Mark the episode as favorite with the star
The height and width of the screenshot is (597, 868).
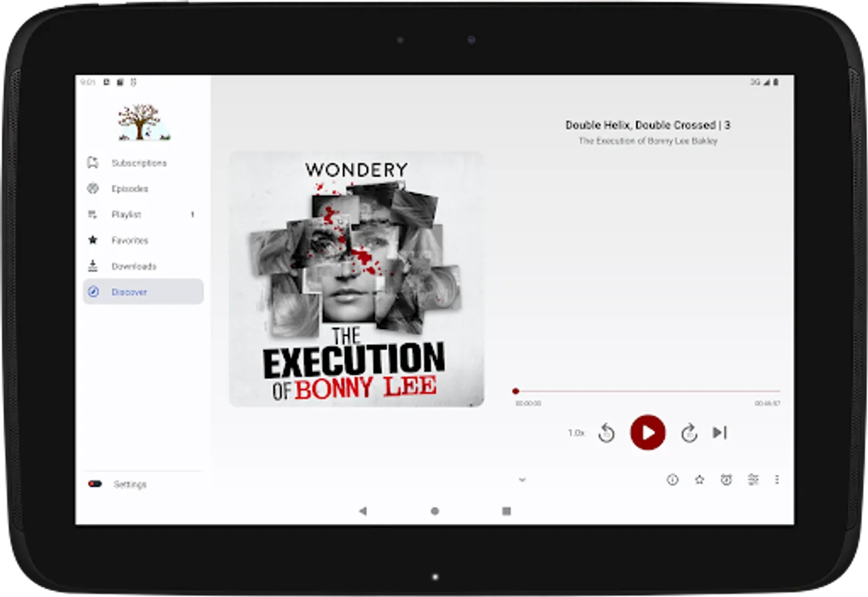(699, 480)
